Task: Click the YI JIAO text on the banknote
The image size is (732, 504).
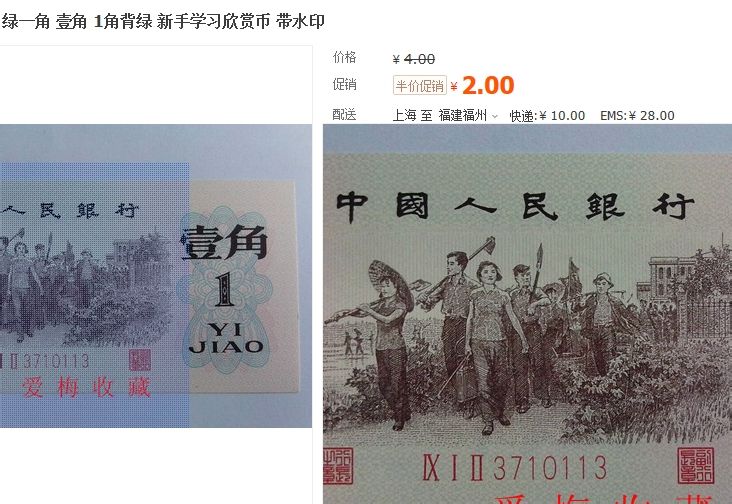Action: [x=226, y=338]
